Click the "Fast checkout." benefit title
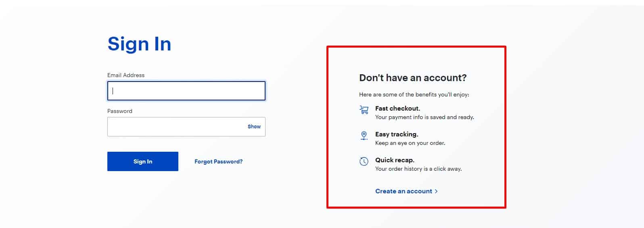The width and height of the screenshot is (644, 228). pyautogui.click(x=397, y=108)
